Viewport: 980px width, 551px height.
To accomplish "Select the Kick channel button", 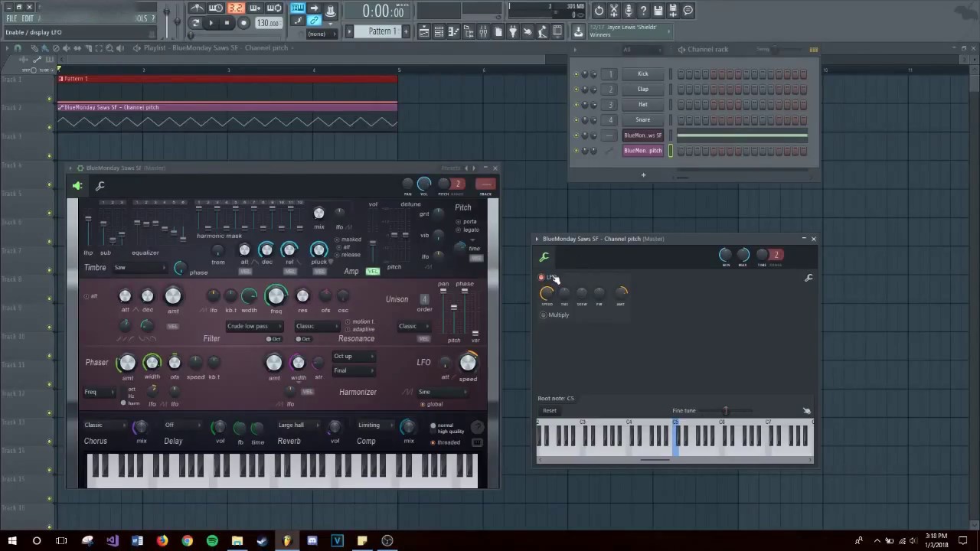I will pos(642,74).
